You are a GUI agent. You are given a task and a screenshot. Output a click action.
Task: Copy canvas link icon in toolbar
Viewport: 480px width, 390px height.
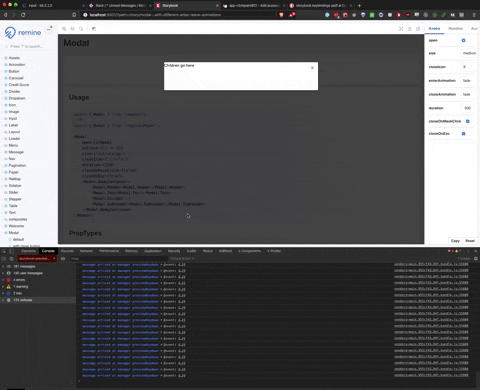[x=418, y=29]
